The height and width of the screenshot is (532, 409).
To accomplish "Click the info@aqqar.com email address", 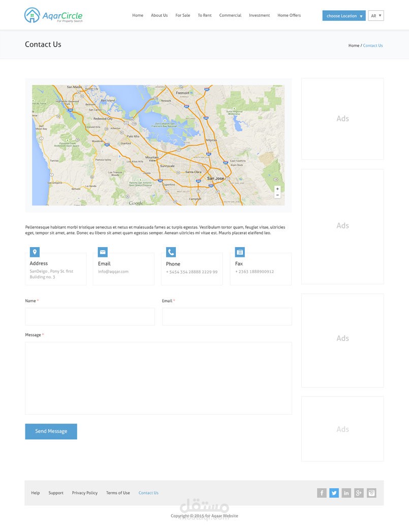I will pos(113,272).
